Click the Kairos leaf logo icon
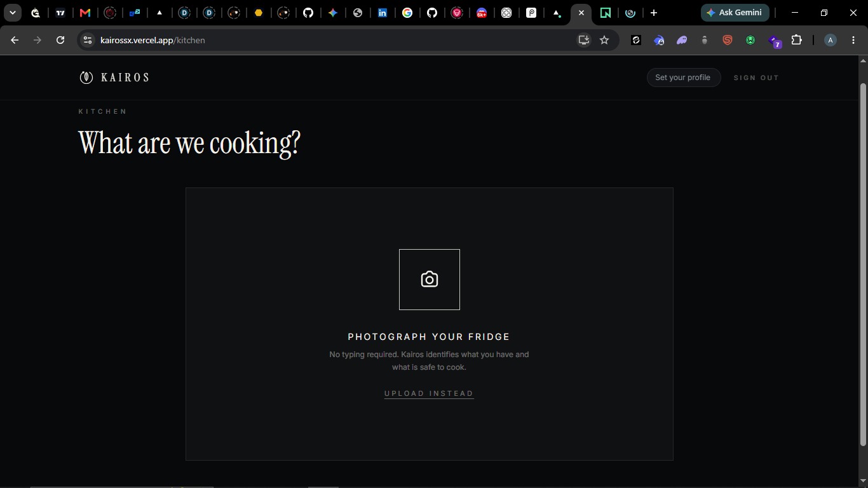Image resolution: width=868 pixels, height=488 pixels. [x=86, y=78]
